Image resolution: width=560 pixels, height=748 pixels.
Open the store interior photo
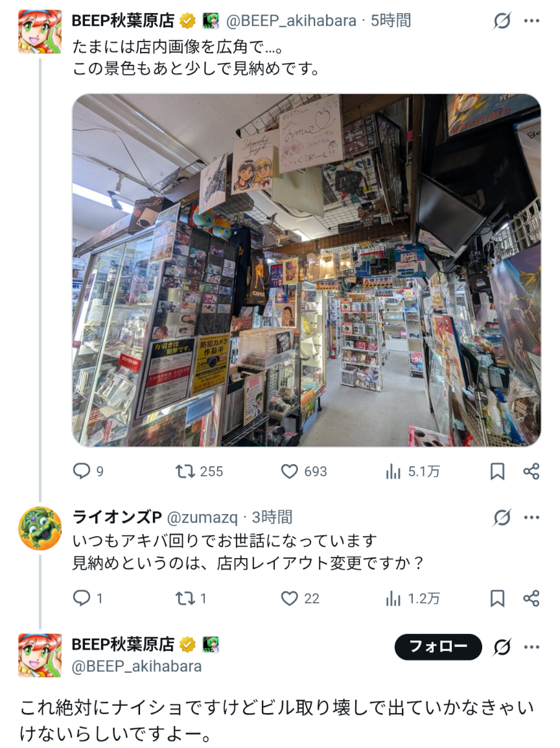(306, 270)
